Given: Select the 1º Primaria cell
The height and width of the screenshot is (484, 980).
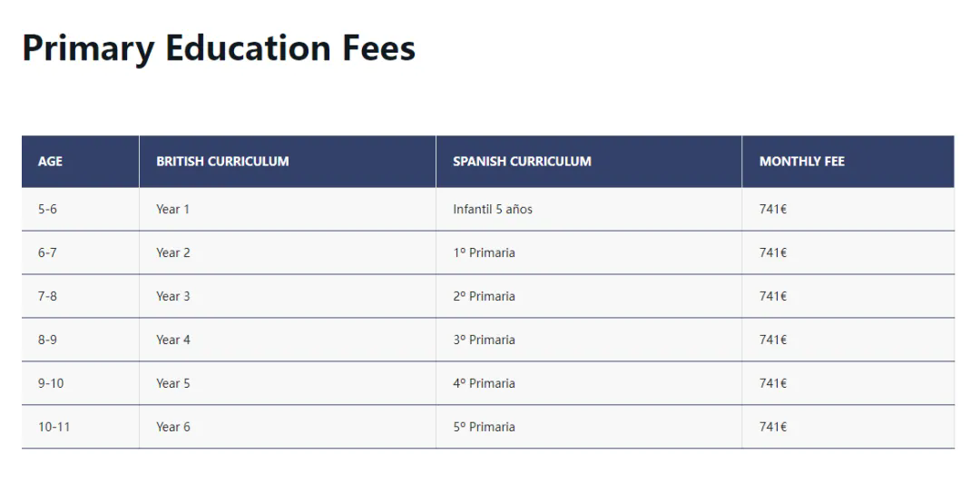Looking at the screenshot, I should coord(589,252).
